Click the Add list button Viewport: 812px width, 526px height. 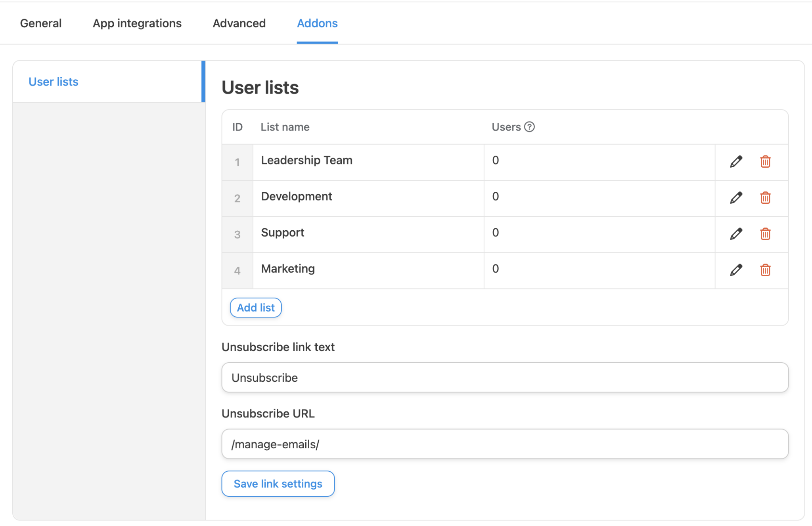click(x=255, y=307)
